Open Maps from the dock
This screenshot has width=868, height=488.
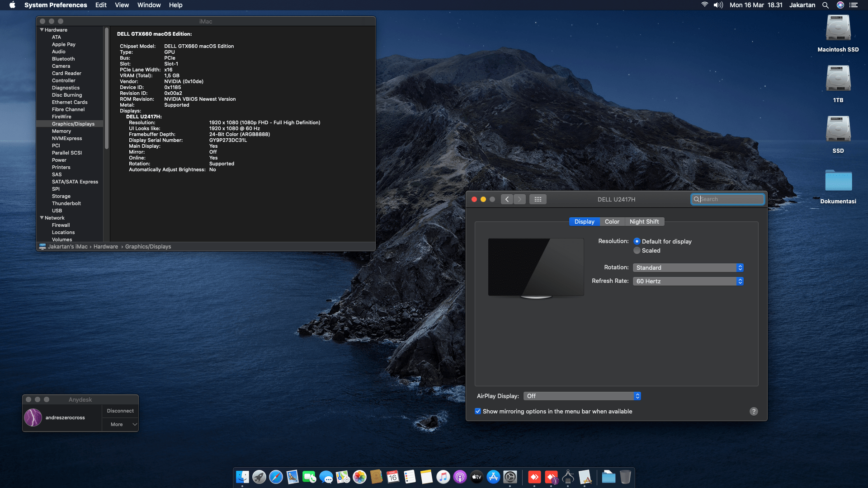(x=343, y=477)
